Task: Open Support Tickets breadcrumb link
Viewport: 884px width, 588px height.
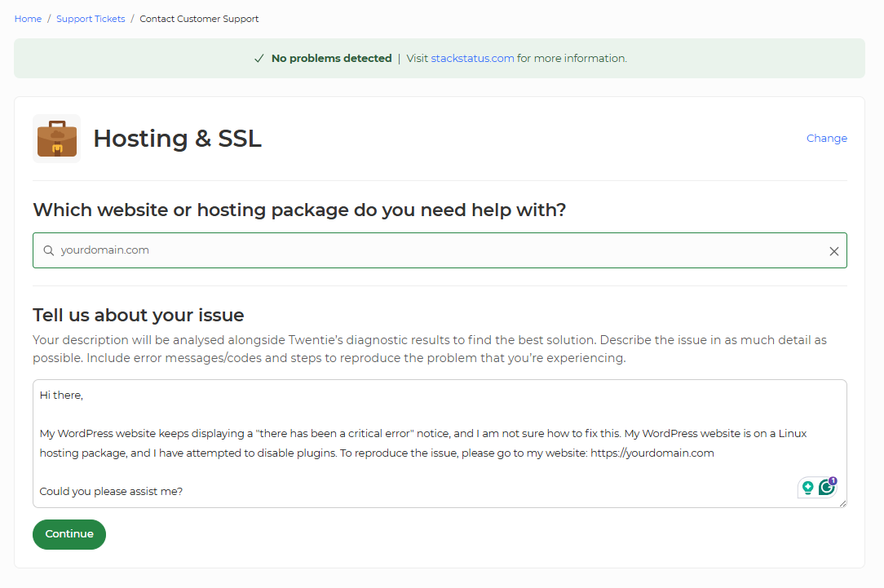Action: point(91,19)
